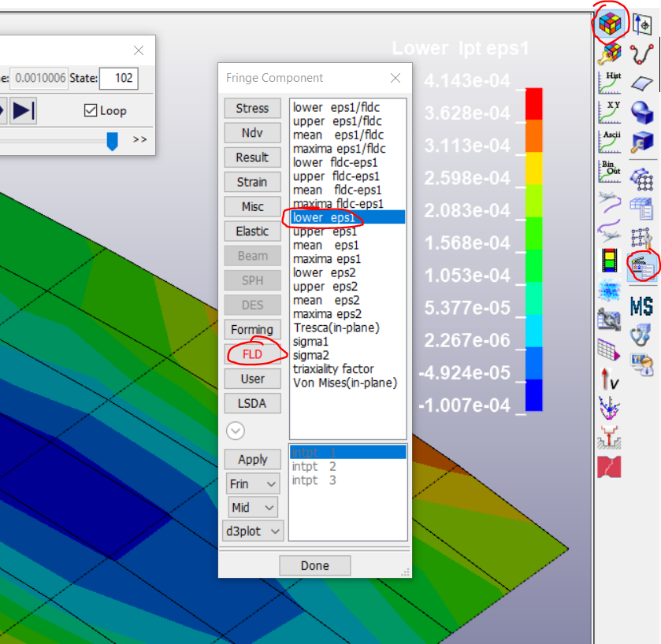Click the mesh nodes with wrench icon
This screenshot has width=661, height=644.
pos(642,238)
